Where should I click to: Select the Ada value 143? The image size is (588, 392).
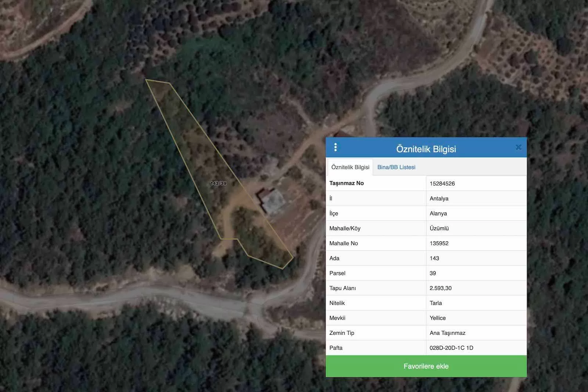(434, 258)
